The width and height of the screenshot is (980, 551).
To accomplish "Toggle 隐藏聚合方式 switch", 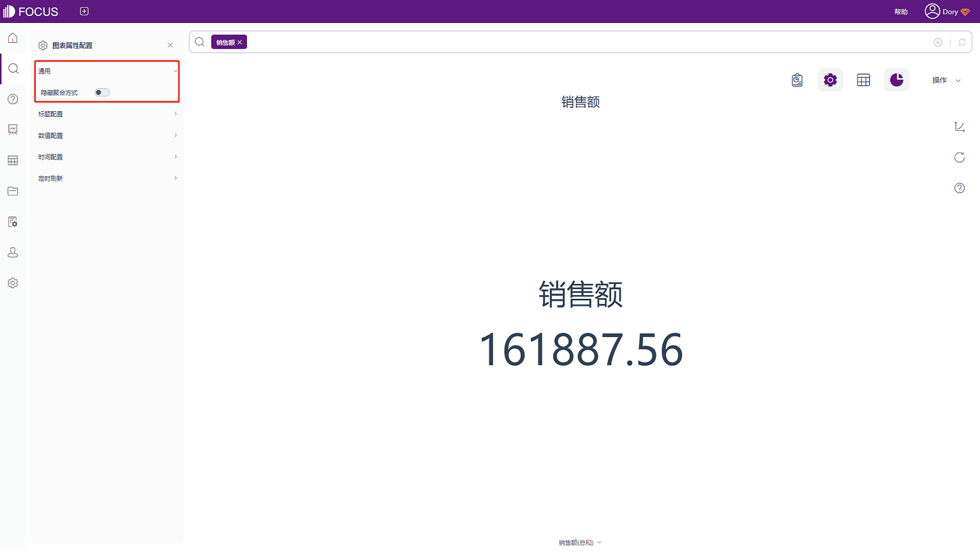I will 102,93.
